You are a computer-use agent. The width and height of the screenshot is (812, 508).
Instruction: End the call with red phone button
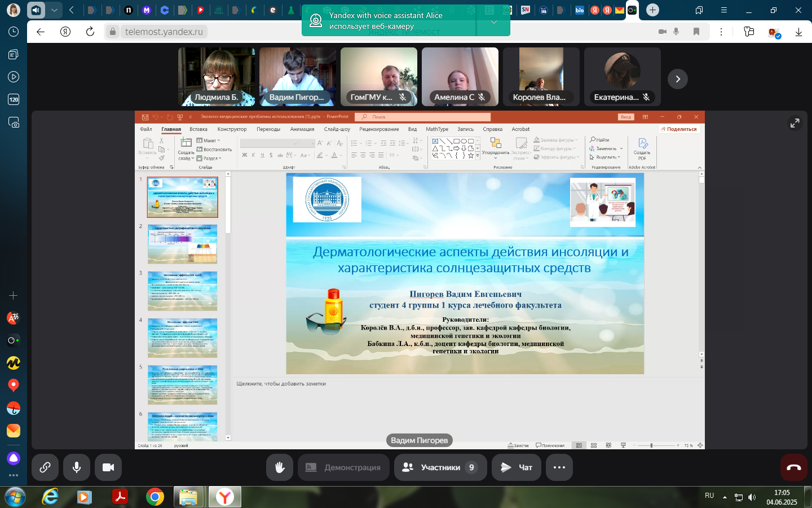[x=794, y=467]
